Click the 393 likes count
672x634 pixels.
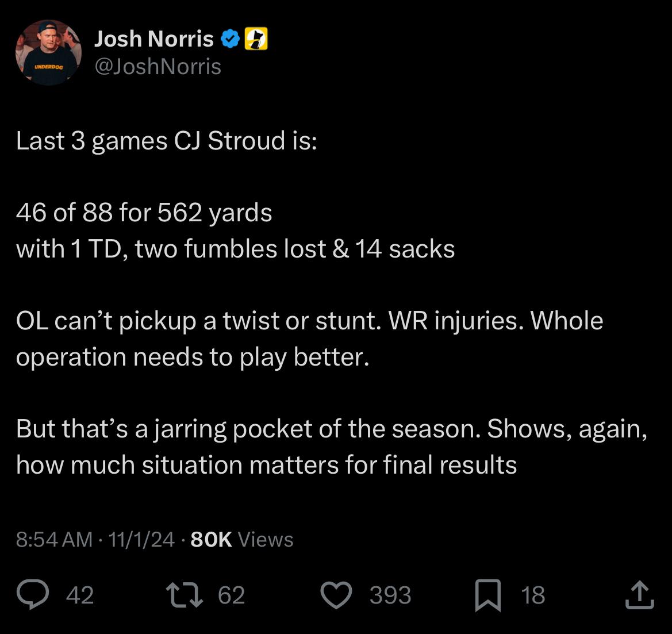pyautogui.click(x=390, y=595)
